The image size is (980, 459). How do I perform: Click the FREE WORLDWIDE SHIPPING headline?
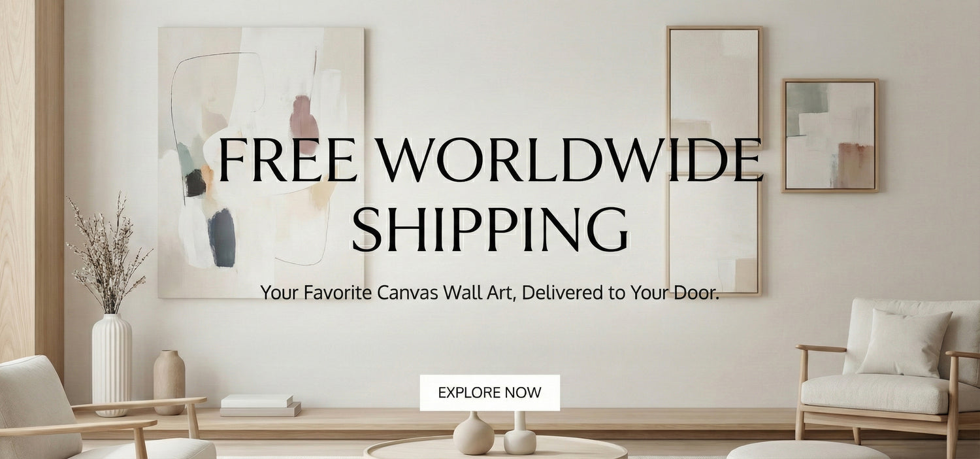(x=490, y=195)
